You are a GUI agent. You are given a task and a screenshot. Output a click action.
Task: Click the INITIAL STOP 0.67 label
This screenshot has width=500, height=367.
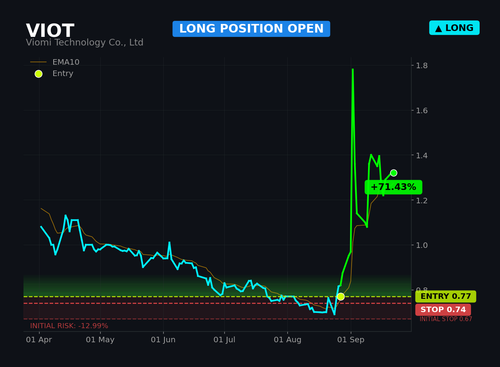point(446,319)
